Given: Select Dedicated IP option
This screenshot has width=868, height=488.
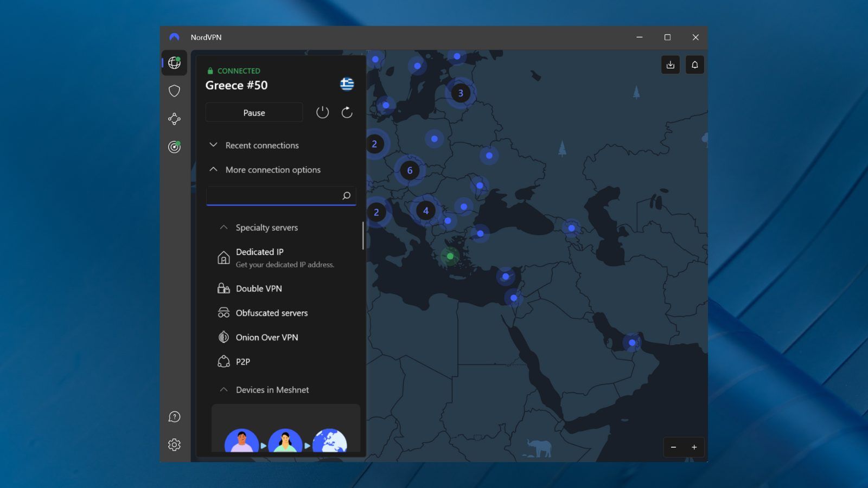Looking at the screenshot, I should (286, 258).
